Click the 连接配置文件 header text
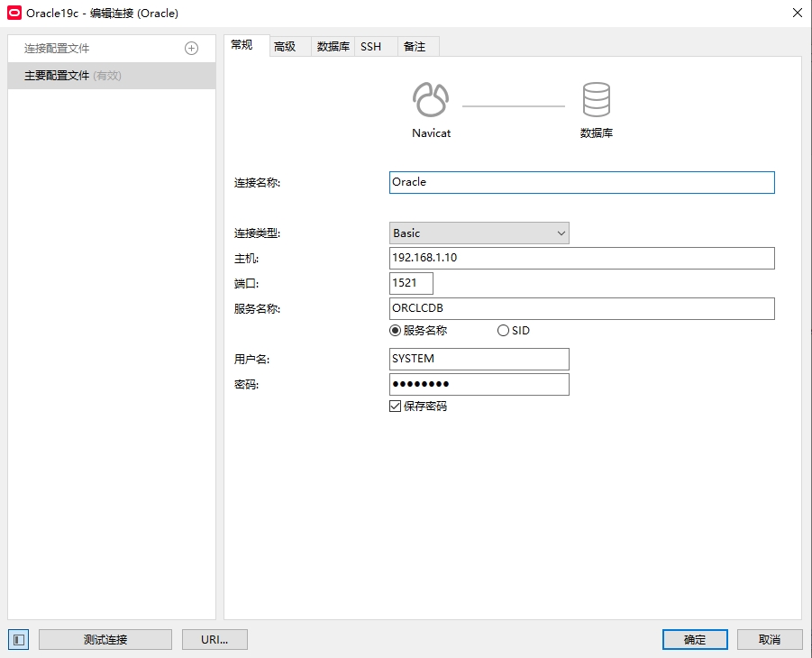The image size is (812, 658). click(x=57, y=48)
